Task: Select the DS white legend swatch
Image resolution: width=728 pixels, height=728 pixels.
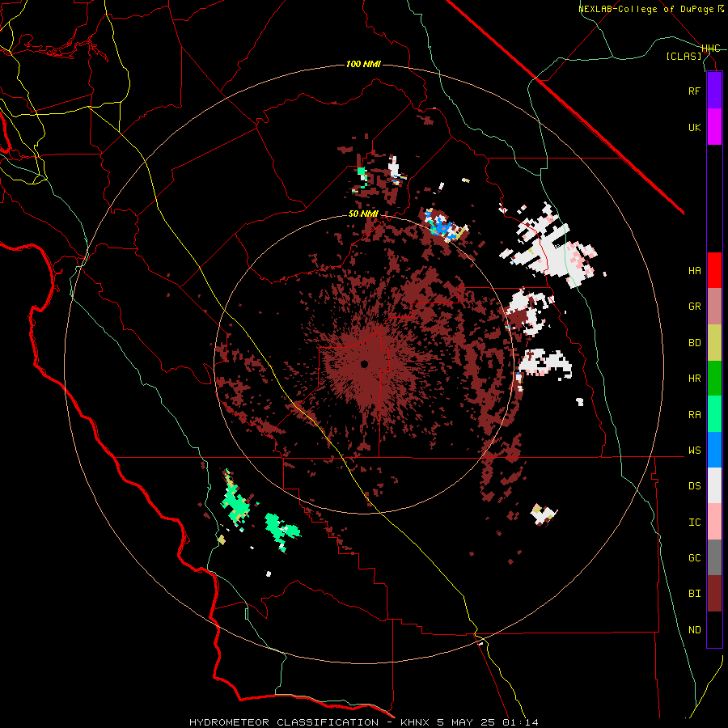Action: tap(714, 485)
